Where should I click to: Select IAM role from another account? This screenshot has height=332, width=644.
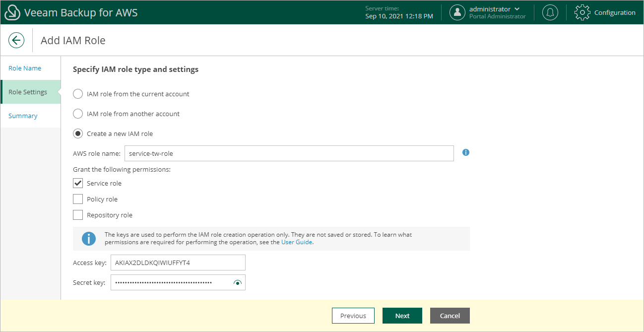(x=78, y=114)
